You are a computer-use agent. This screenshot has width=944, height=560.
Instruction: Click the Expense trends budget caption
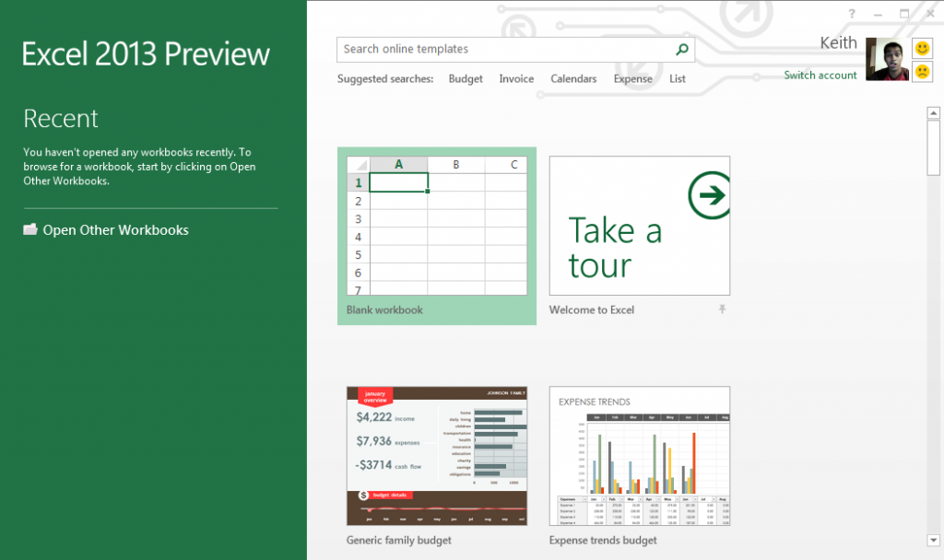[603, 540]
